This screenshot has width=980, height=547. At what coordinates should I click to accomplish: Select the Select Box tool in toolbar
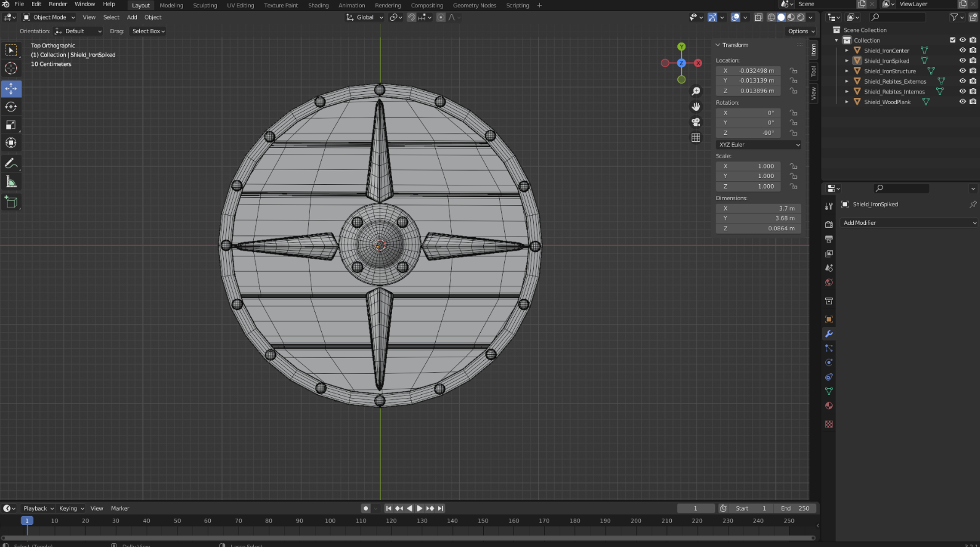pos(11,51)
